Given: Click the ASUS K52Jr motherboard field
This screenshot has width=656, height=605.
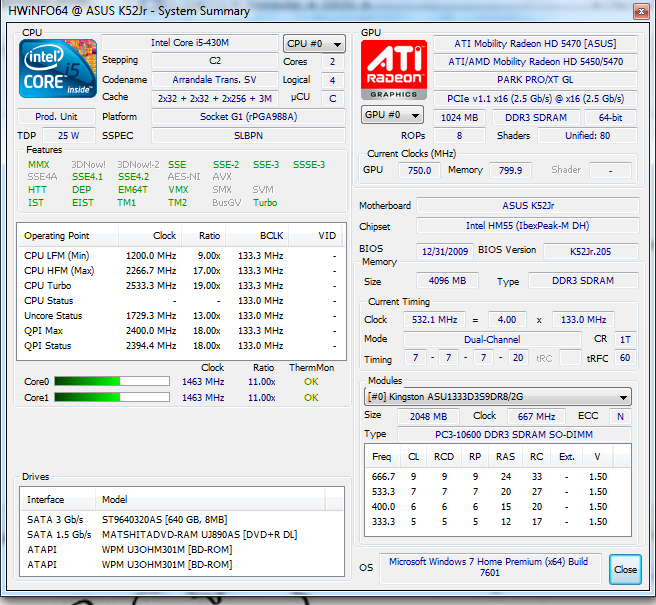Looking at the screenshot, I should tap(528, 205).
